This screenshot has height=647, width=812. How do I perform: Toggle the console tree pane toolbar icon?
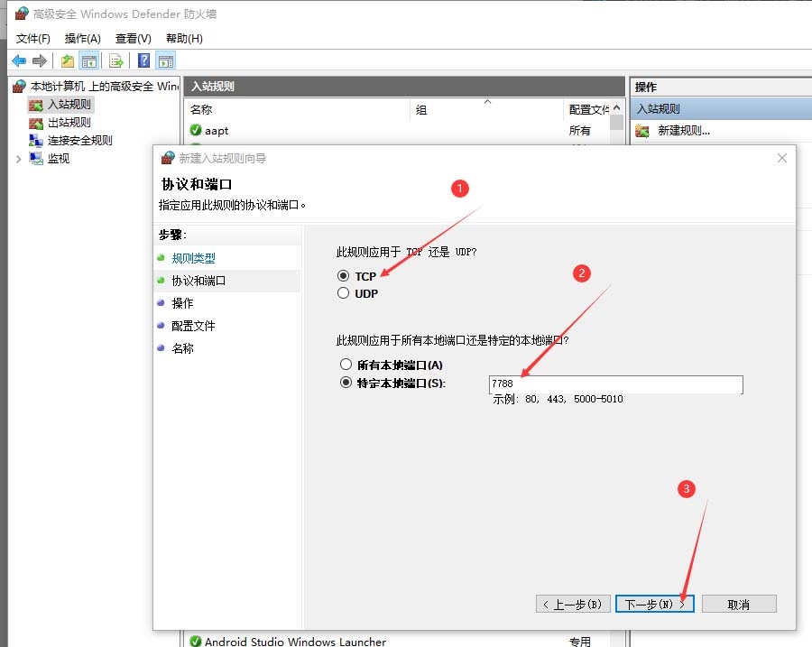pos(89,61)
